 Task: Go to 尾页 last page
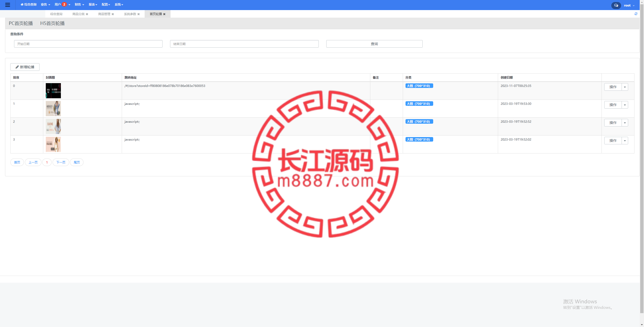[x=77, y=162]
